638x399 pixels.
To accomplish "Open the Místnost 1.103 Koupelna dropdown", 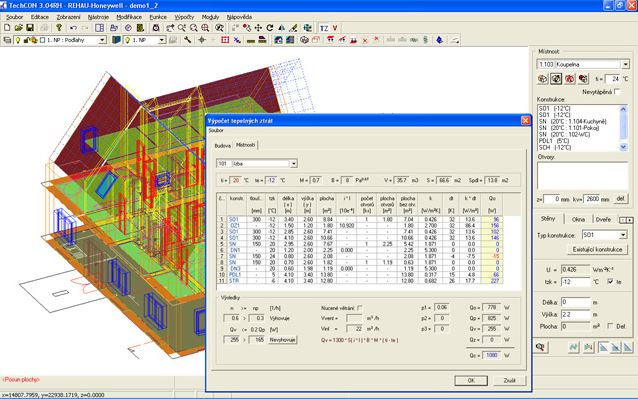I will tap(625, 64).
